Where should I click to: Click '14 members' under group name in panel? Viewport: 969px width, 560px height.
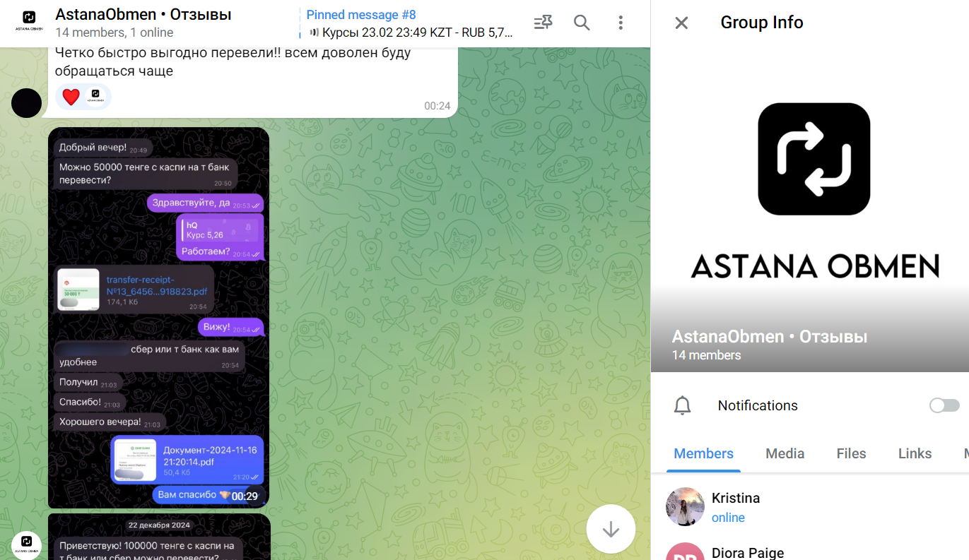(x=706, y=355)
